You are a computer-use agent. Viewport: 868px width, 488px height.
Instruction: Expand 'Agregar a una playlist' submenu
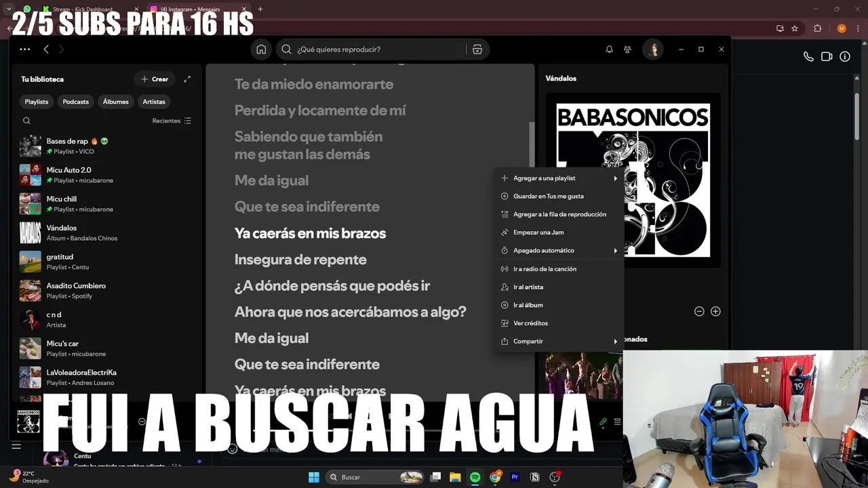click(559, 178)
